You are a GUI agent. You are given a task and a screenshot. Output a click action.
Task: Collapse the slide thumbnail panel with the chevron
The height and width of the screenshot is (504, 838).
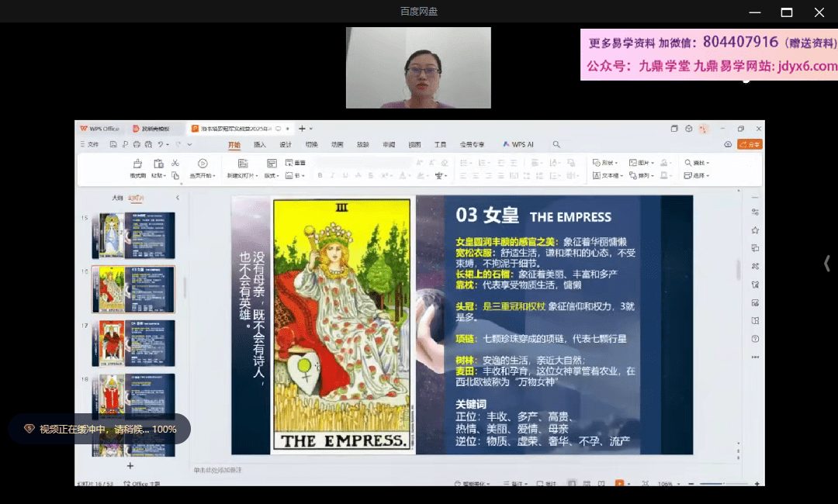coord(177,198)
